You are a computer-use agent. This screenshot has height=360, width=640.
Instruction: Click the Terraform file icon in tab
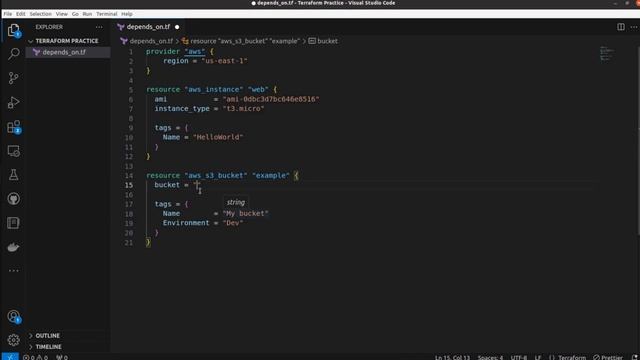click(x=120, y=27)
